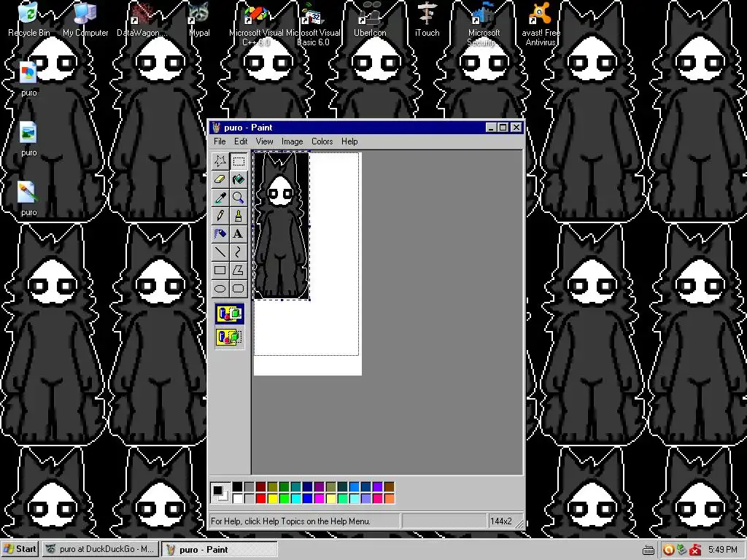The image size is (747, 560).
Task: Select the opaque selection option
Action: coord(230,314)
